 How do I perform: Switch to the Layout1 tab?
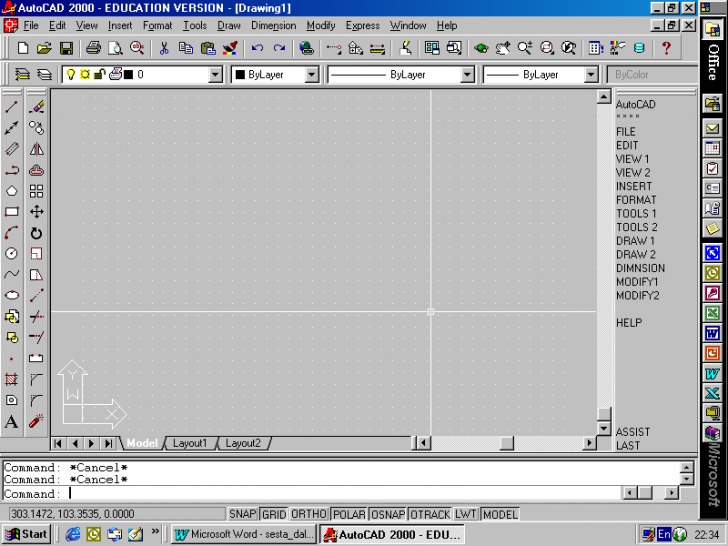point(189,443)
